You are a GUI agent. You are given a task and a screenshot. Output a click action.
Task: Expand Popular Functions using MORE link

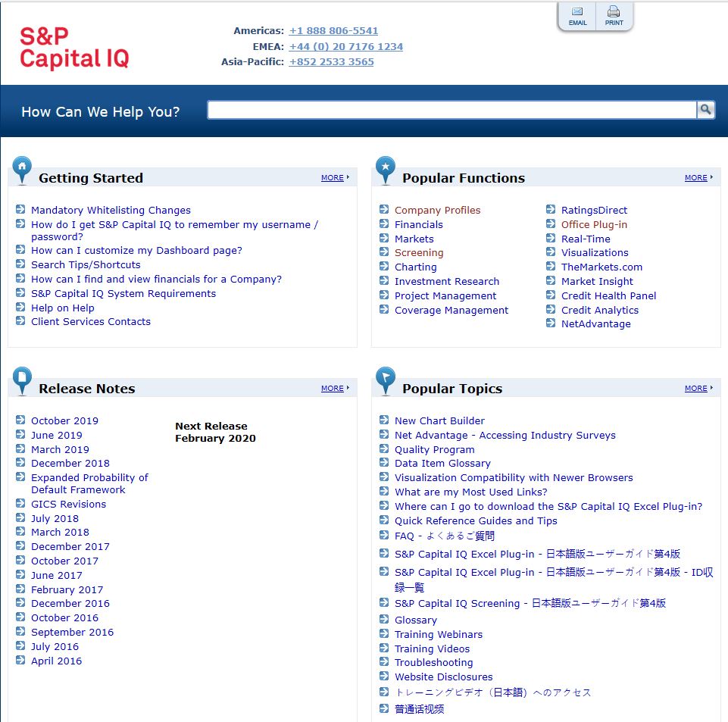[x=696, y=178]
